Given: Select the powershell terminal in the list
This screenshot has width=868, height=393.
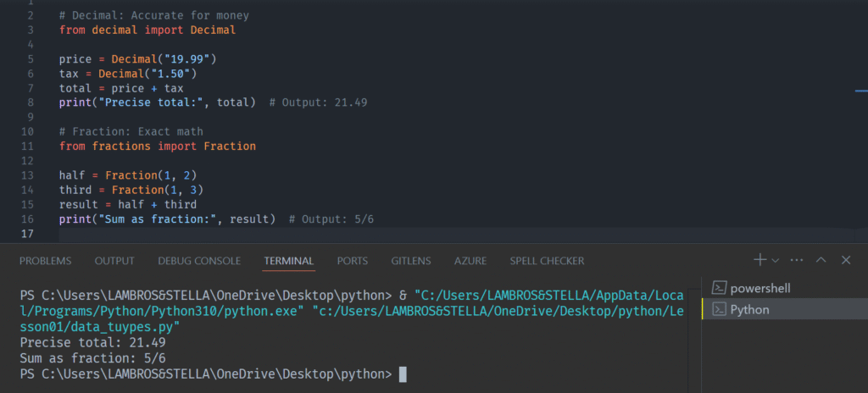Looking at the screenshot, I should (760, 288).
